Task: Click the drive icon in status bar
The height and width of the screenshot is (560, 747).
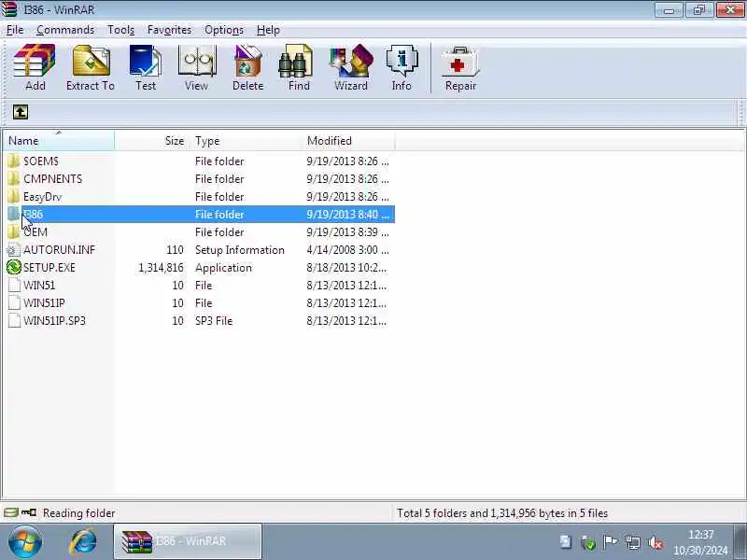Action: pos(10,512)
